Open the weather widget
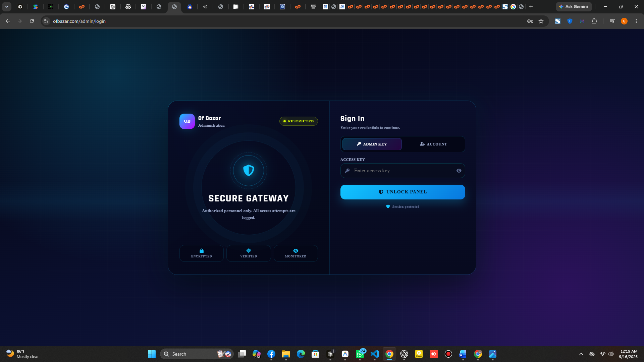This screenshot has width=644, height=362. [23, 354]
